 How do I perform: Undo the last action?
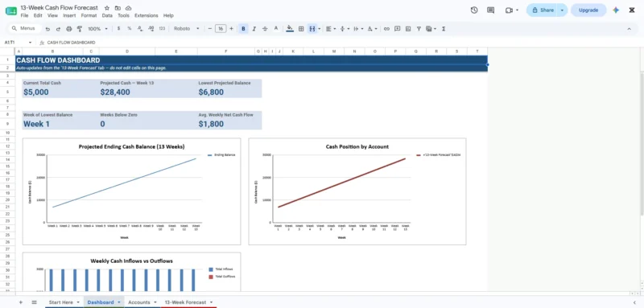pos(47,29)
